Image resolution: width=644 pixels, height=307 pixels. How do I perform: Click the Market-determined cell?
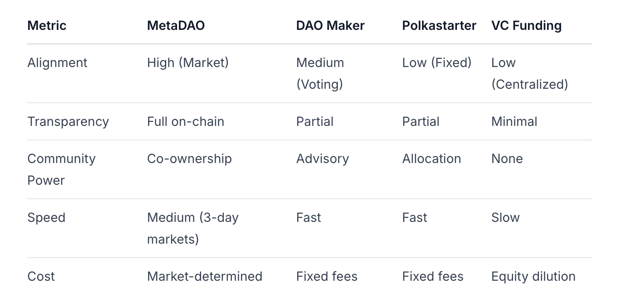click(x=205, y=276)
